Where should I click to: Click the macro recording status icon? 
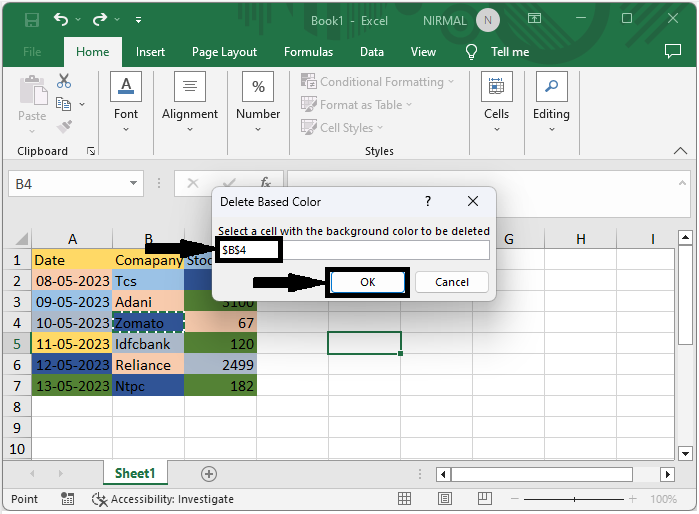click(x=67, y=498)
